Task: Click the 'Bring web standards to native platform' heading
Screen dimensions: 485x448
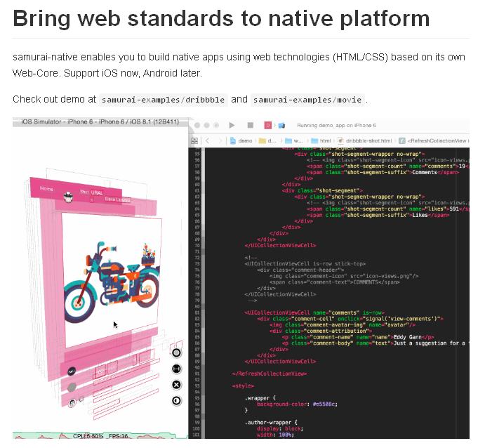Action: 221,18
